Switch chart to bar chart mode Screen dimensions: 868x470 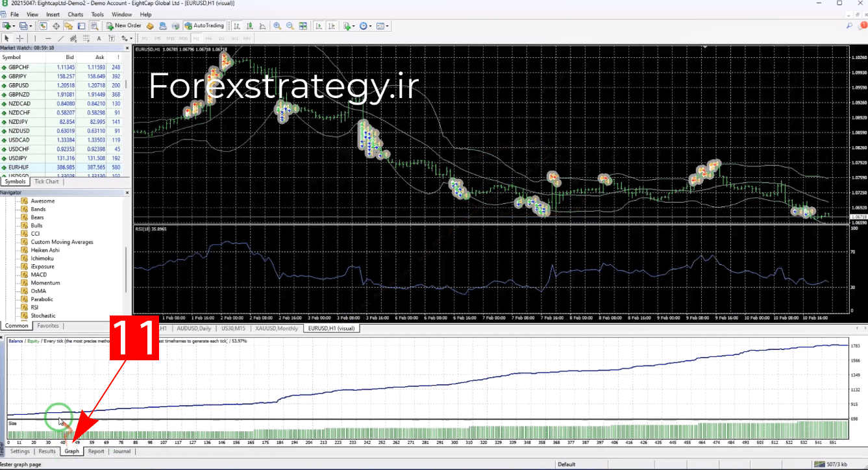(237, 26)
